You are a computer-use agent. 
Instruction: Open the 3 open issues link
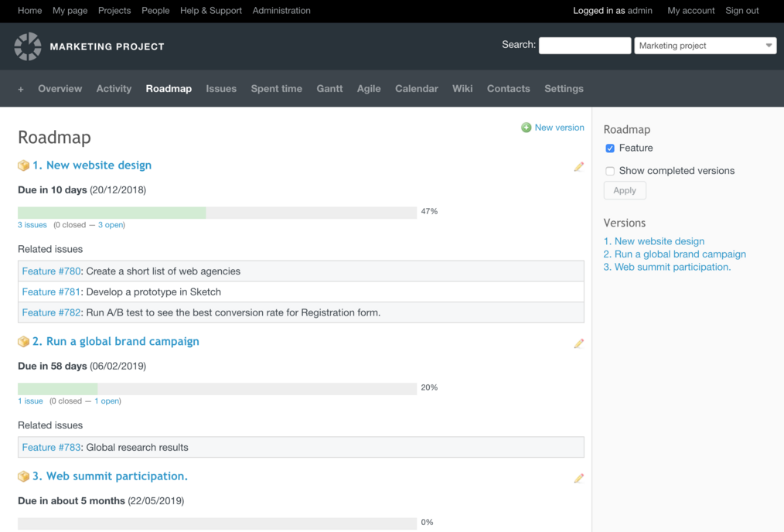tap(111, 225)
